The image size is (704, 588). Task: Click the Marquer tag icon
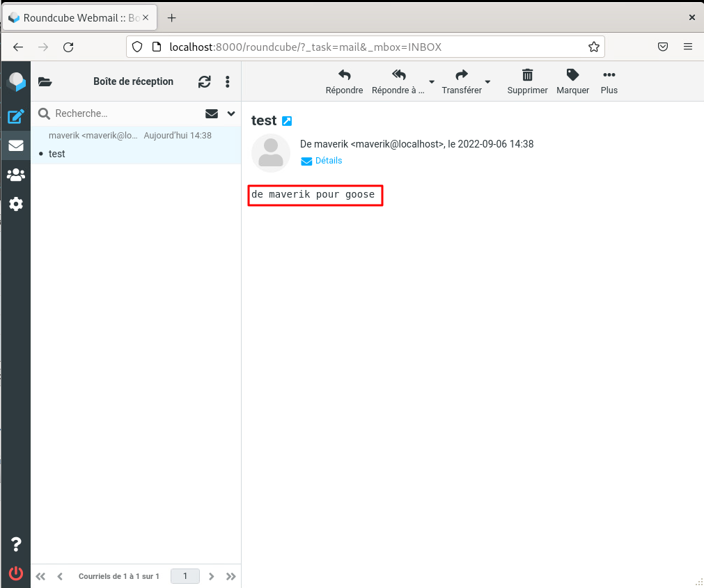(x=572, y=81)
